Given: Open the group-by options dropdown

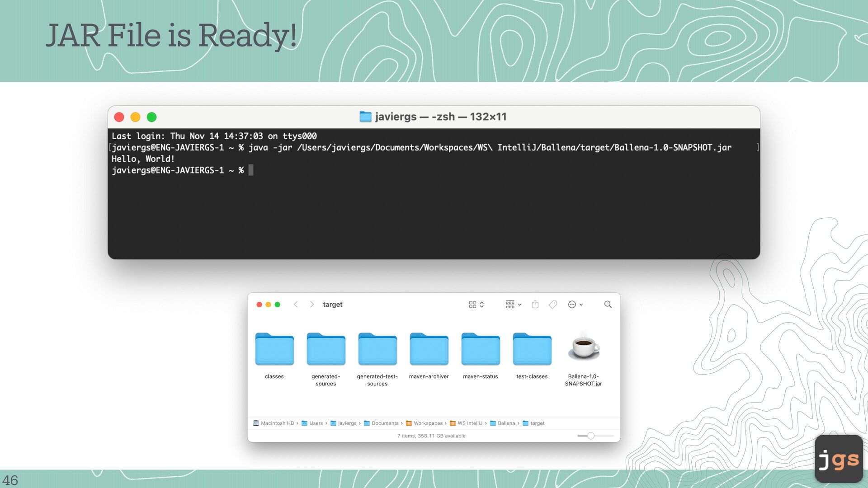Looking at the screenshot, I should [513, 305].
